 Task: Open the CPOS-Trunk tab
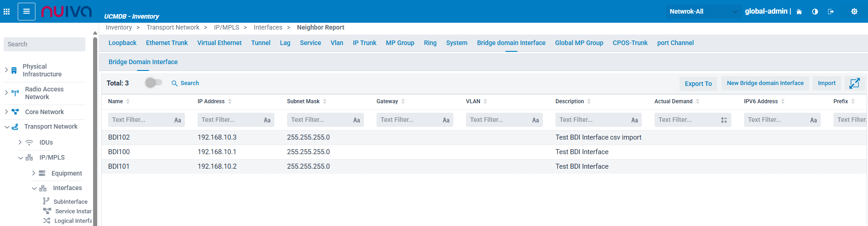click(x=630, y=43)
